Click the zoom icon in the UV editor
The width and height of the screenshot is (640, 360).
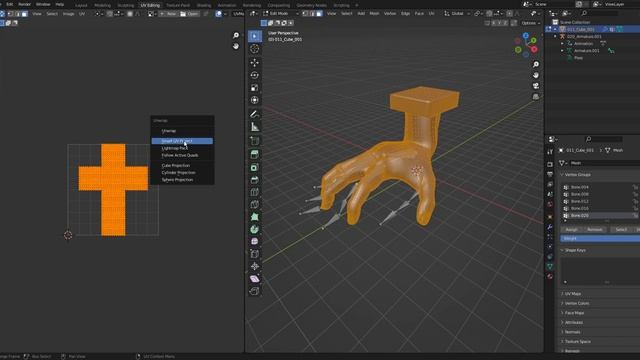pos(236,36)
